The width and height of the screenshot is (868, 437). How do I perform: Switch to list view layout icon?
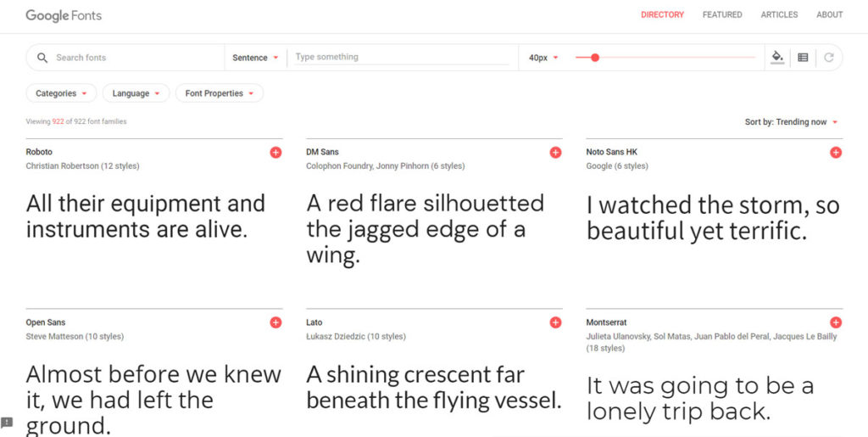pos(803,58)
